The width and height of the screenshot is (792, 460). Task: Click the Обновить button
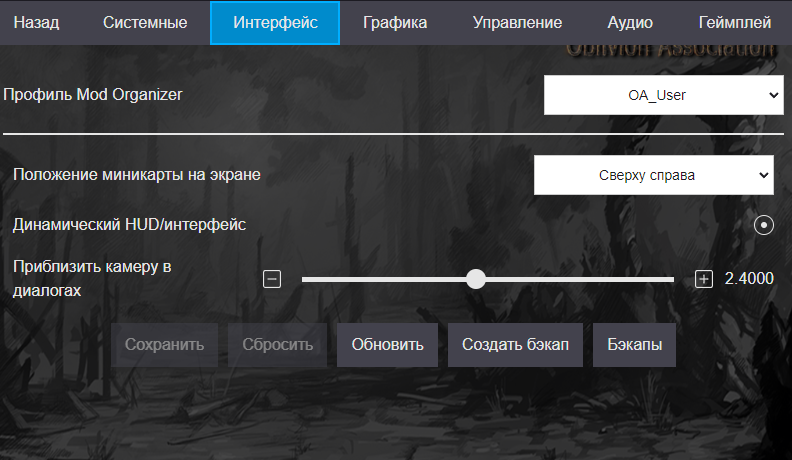[387, 344]
